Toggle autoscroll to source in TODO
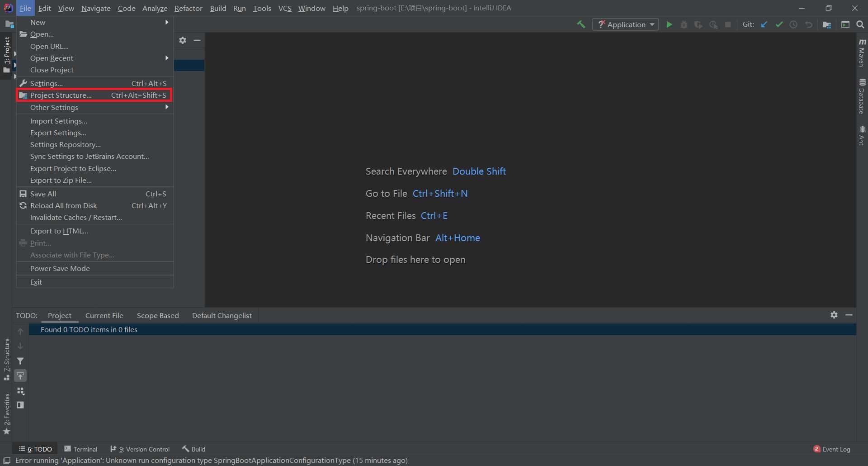 coord(20,376)
